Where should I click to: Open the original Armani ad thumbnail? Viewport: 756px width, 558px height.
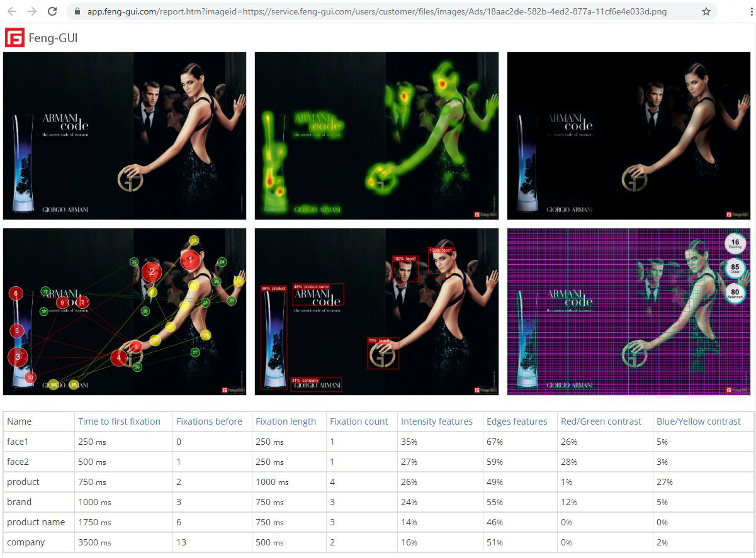pyautogui.click(x=125, y=136)
